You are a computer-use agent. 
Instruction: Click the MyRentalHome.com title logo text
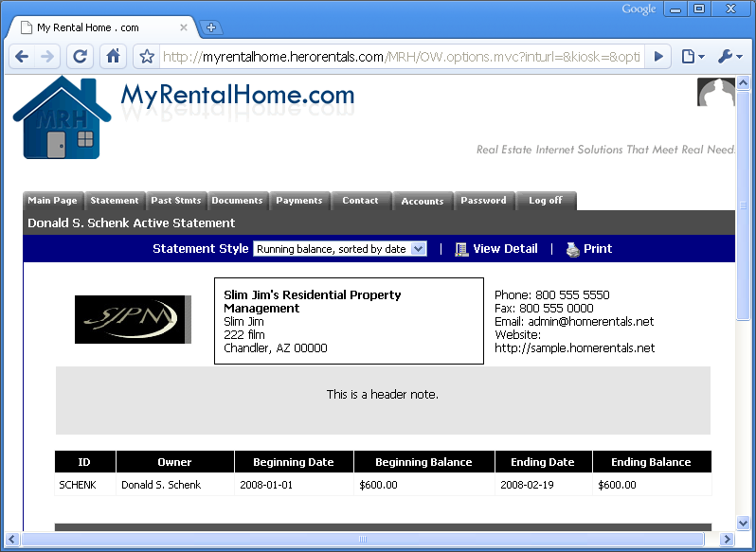tap(238, 95)
